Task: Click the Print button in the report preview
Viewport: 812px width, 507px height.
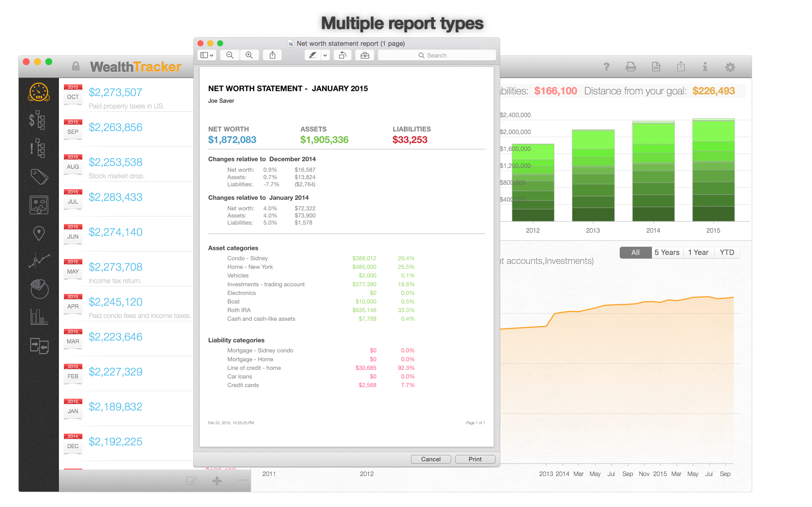Action: point(475,459)
